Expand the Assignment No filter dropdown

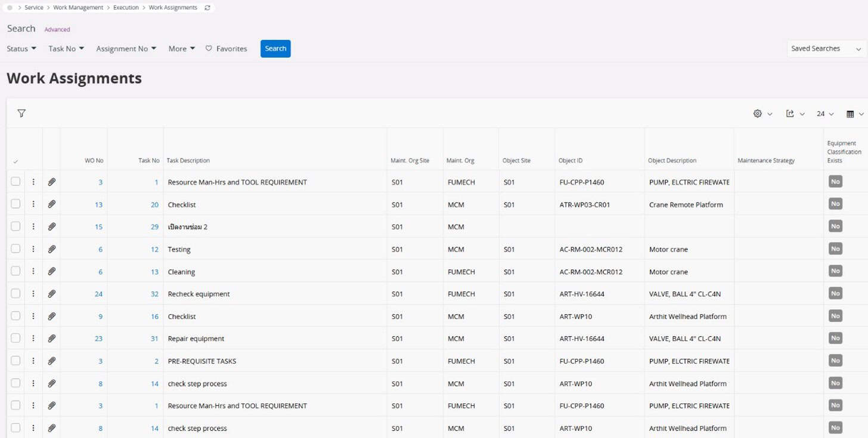point(126,49)
